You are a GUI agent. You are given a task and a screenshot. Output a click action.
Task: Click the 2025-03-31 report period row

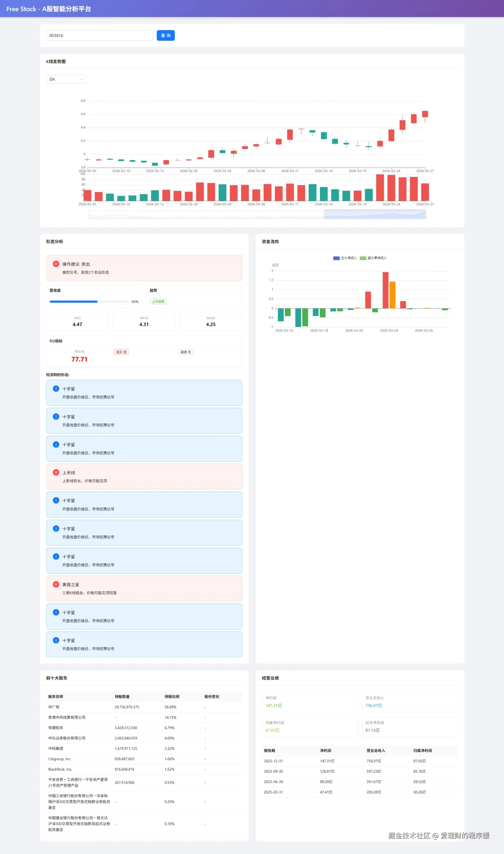click(360, 792)
